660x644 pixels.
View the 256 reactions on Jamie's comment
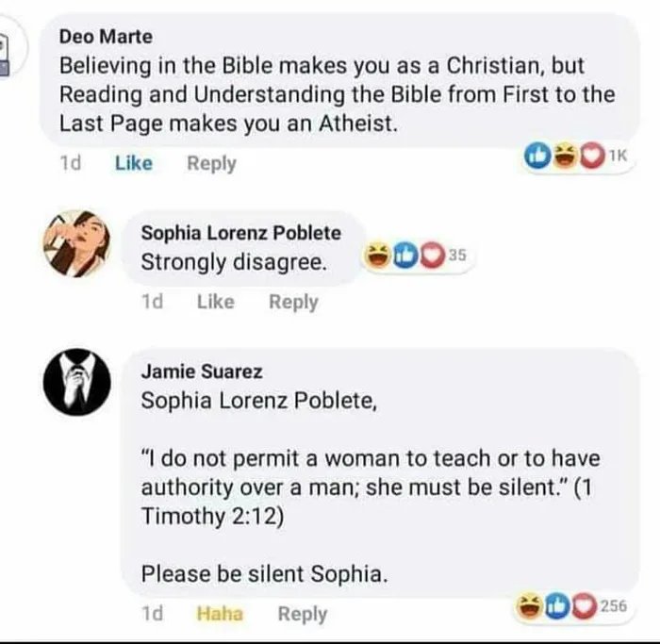tap(611, 606)
